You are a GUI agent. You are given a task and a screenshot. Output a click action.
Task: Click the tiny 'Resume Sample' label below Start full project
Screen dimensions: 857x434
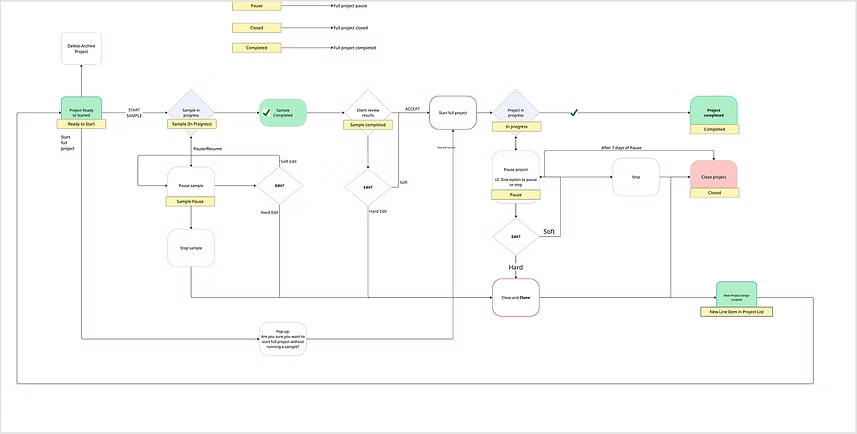point(447,148)
